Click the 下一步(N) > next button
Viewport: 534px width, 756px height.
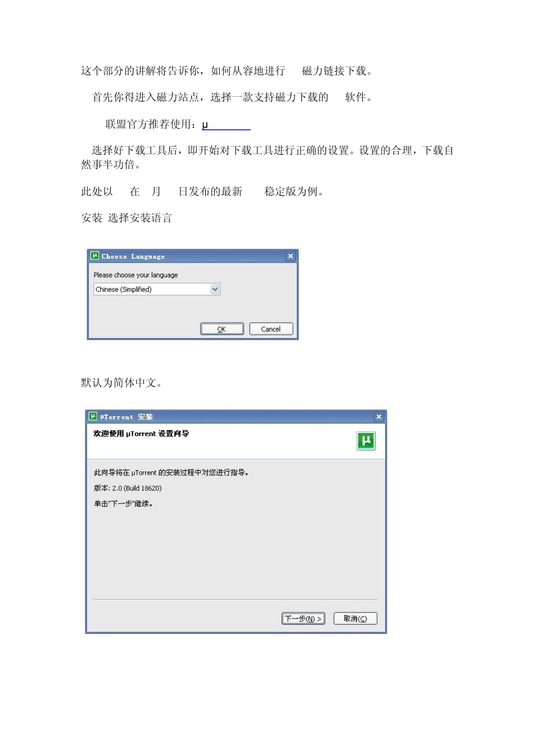[304, 619]
